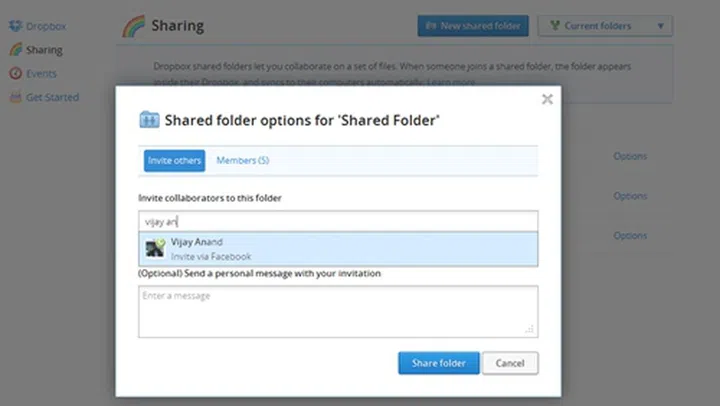Screen dimensions: 720x406
Task: Open Sharing via rainbow sidebar icon
Action: (x=15, y=49)
